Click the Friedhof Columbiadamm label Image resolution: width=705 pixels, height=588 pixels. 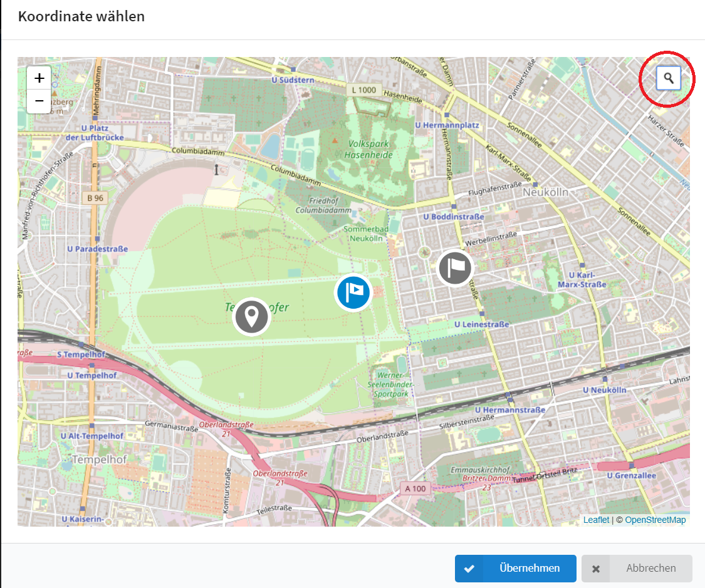click(323, 205)
